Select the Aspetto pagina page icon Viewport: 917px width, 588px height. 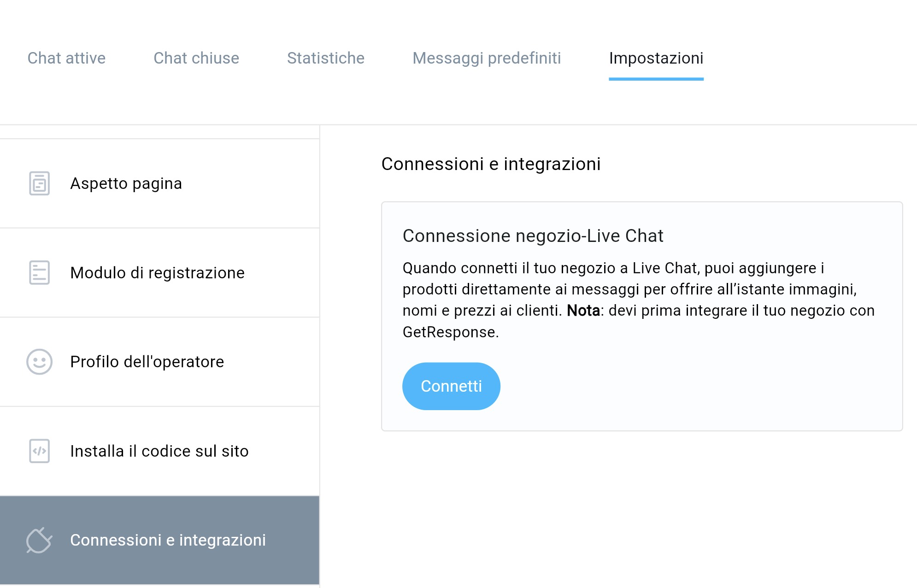click(x=39, y=183)
